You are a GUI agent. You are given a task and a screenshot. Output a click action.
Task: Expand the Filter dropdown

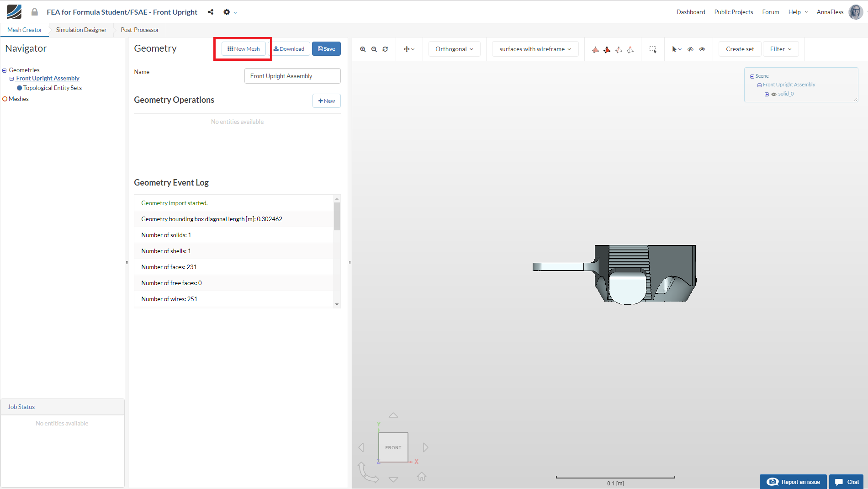(780, 49)
